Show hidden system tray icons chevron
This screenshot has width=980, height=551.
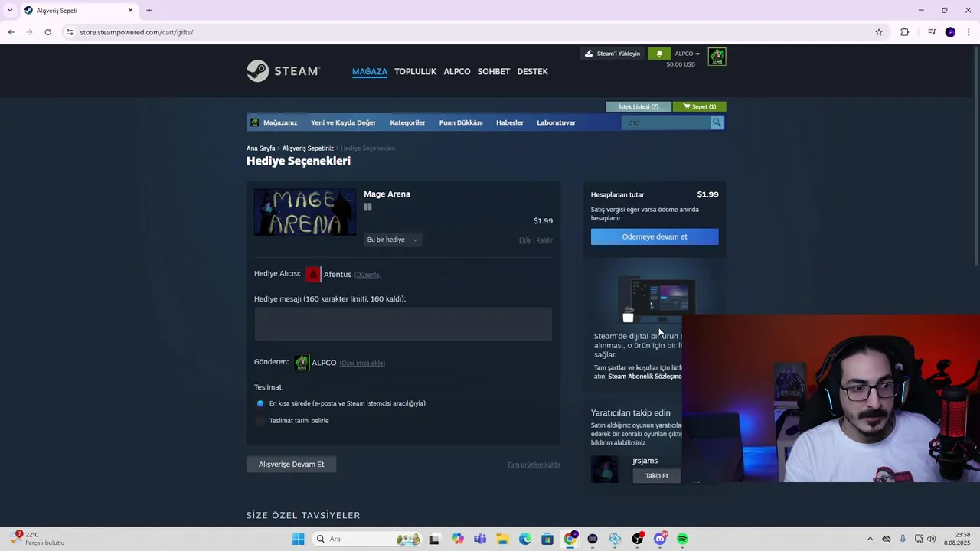869,539
